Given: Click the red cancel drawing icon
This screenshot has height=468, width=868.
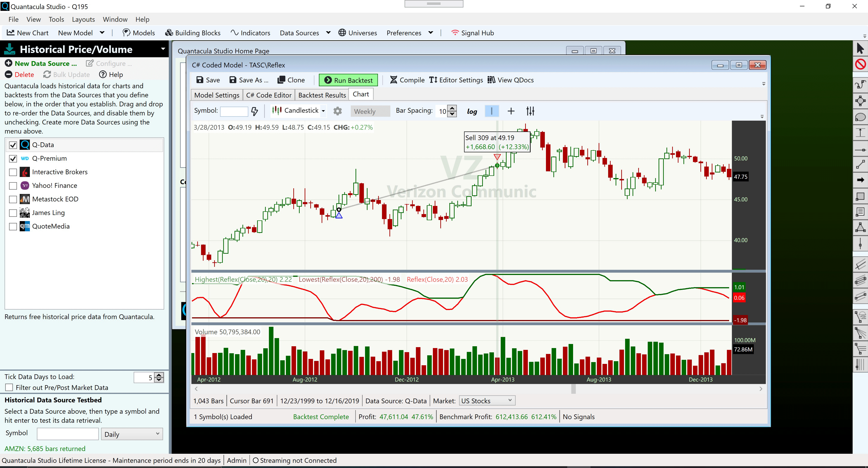Looking at the screenshot, I should pyautogui.click(x=860, y=64).
